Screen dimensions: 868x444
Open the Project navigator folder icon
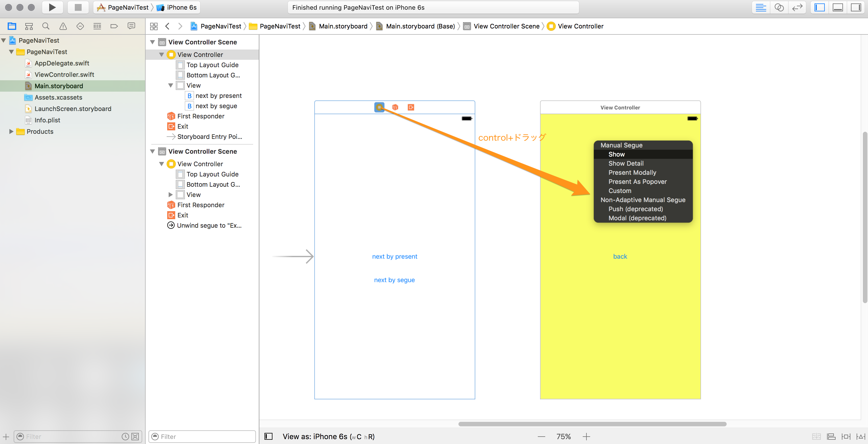click(12, 26)
